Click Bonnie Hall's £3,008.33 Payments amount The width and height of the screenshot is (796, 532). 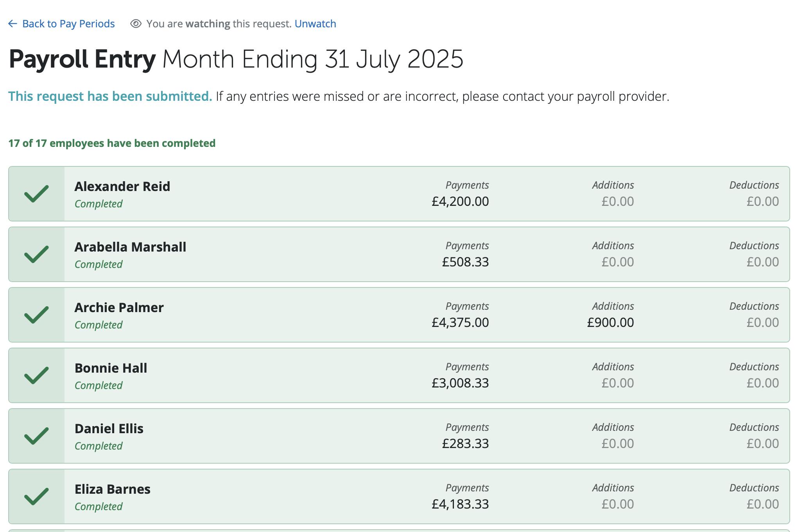pyautogui.click(x=461, y=383)
